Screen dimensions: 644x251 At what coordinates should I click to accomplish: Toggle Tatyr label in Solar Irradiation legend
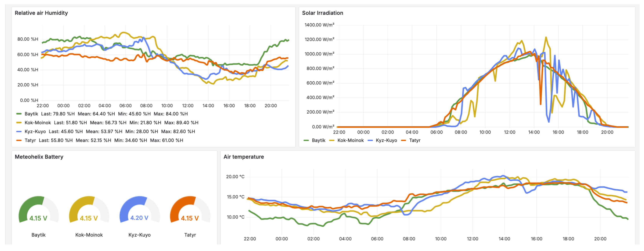tap(415, 140)
